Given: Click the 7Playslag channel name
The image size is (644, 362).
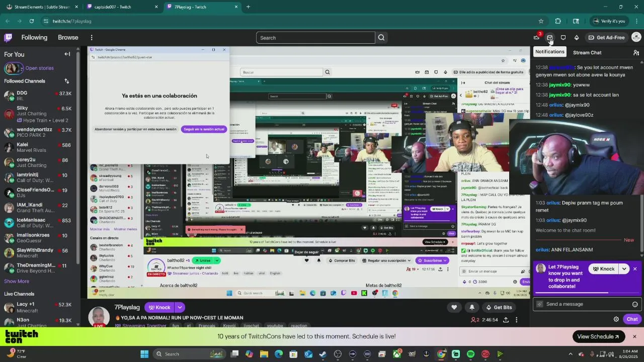Looking at the screenshot, I should (x=127, y=307).
